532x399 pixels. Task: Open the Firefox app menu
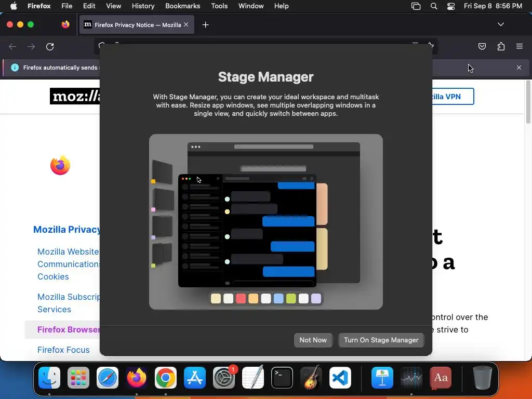coord(39,6)
